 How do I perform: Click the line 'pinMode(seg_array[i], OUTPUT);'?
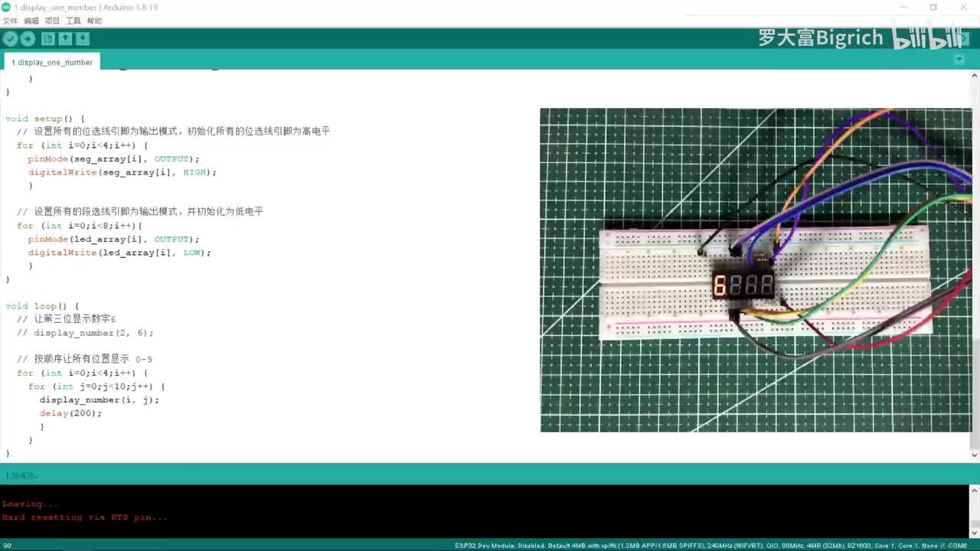[x=113, y=158]
